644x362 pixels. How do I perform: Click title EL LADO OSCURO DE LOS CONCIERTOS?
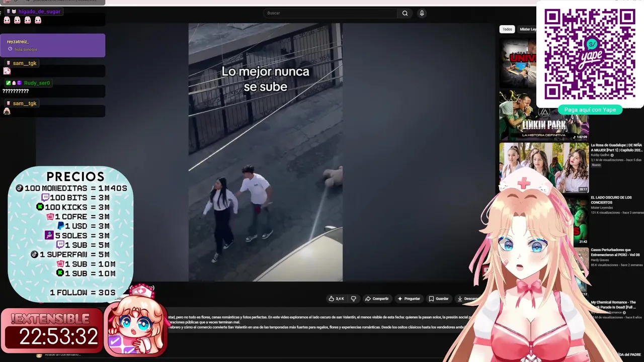(x=611, y=200)
